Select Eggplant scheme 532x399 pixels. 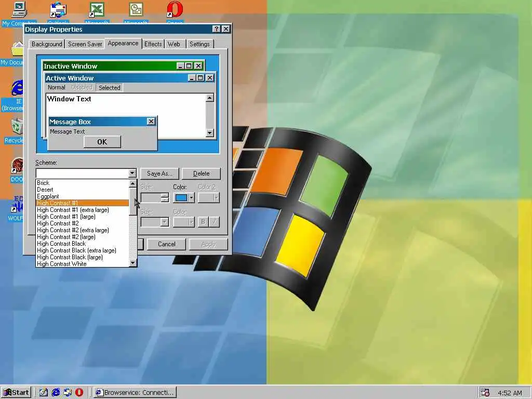tap(83, 196)
